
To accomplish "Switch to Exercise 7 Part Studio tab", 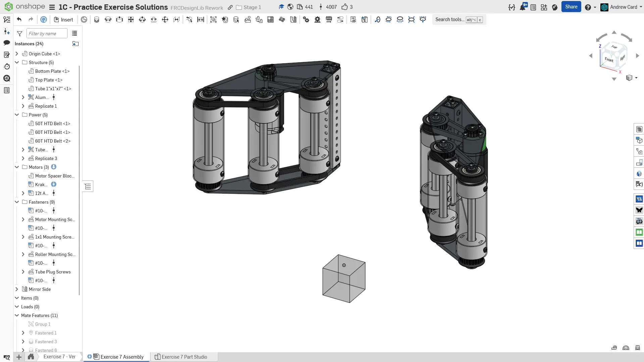I will point(184,357).
